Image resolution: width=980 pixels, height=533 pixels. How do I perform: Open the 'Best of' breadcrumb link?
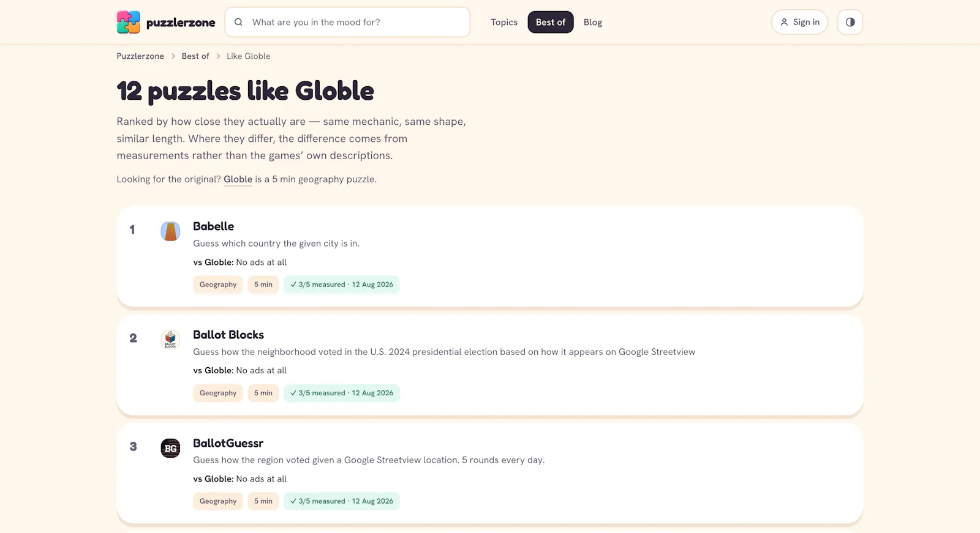pyautogui.click(x=195, y=56)
